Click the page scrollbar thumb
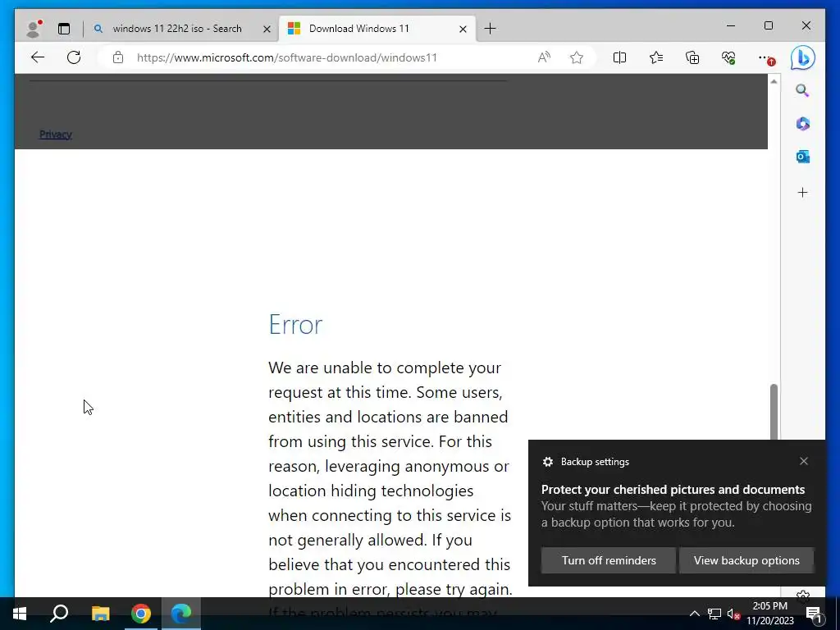The image size is (840, 630). 774,412
